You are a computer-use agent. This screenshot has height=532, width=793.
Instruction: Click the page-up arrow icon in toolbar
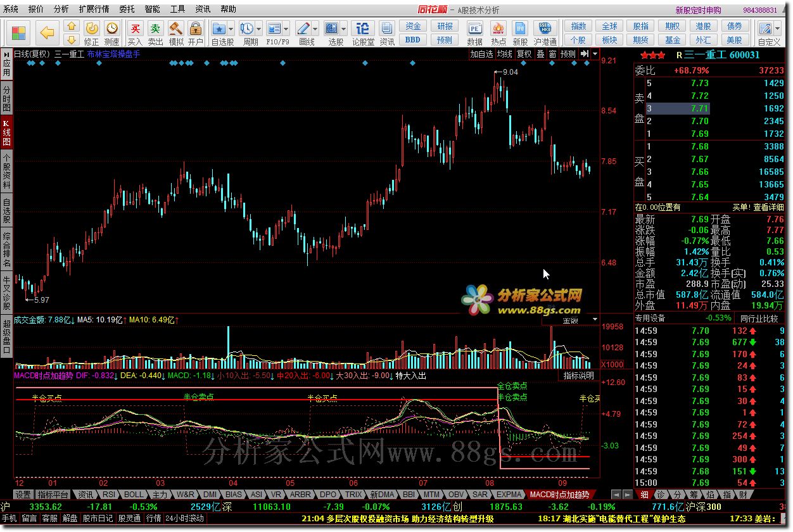click(x=72, y=27)
